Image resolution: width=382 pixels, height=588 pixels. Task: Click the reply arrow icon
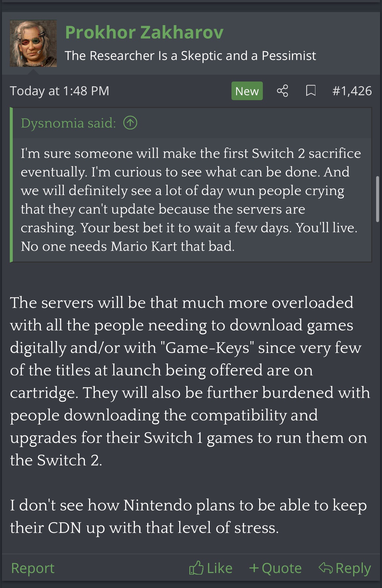pyautogui.click(x=326, y=568)
